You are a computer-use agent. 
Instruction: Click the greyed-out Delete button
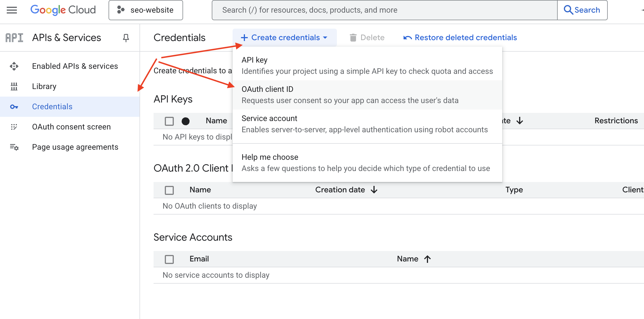(x=367, y=38)
